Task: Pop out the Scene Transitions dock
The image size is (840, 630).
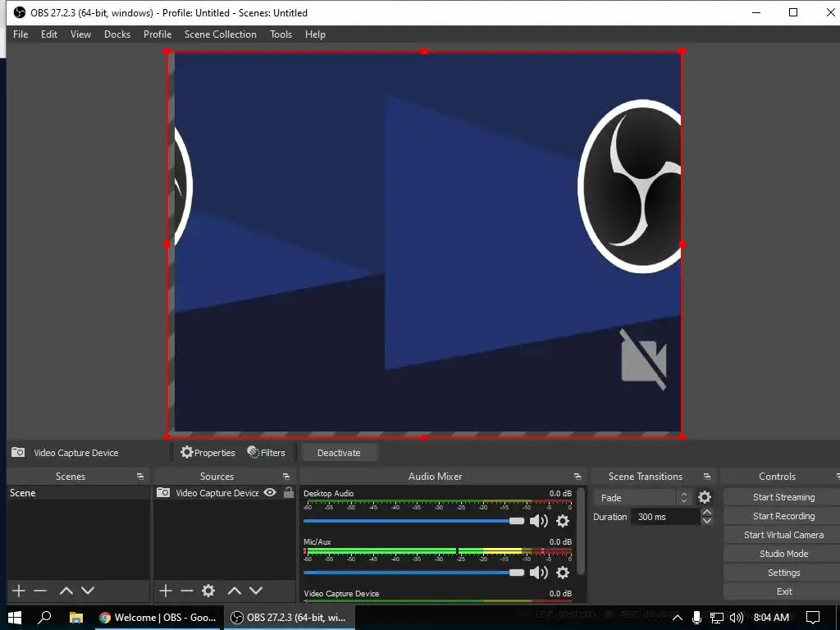Action: click(707, 477)
